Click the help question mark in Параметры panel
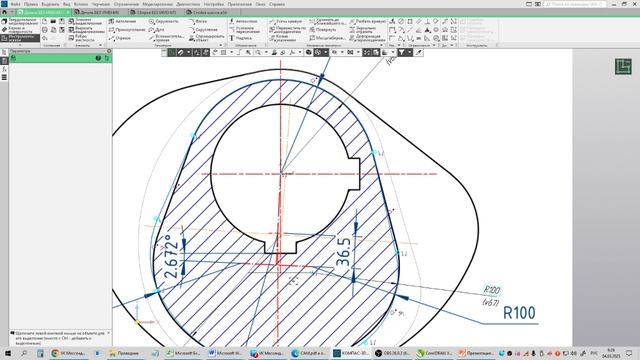640x360 pixels. coord(98,58)
